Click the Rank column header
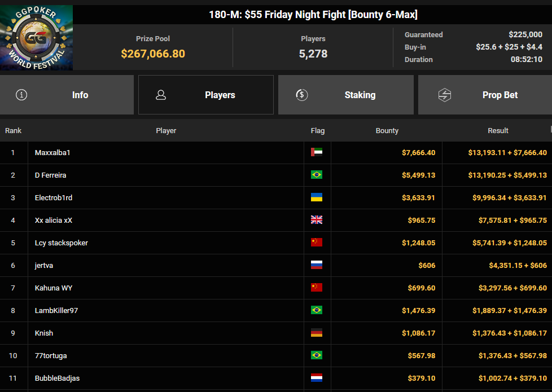 click(14, 130)
